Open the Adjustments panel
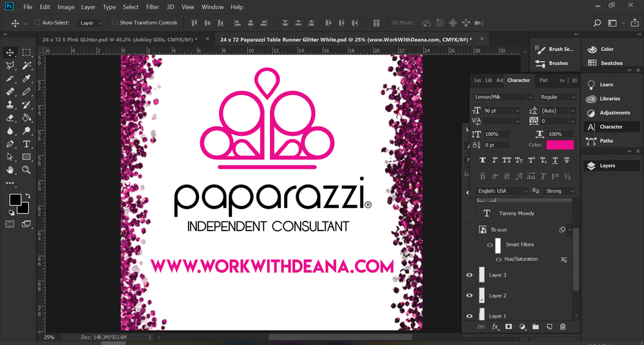 [x=614, y=113]
